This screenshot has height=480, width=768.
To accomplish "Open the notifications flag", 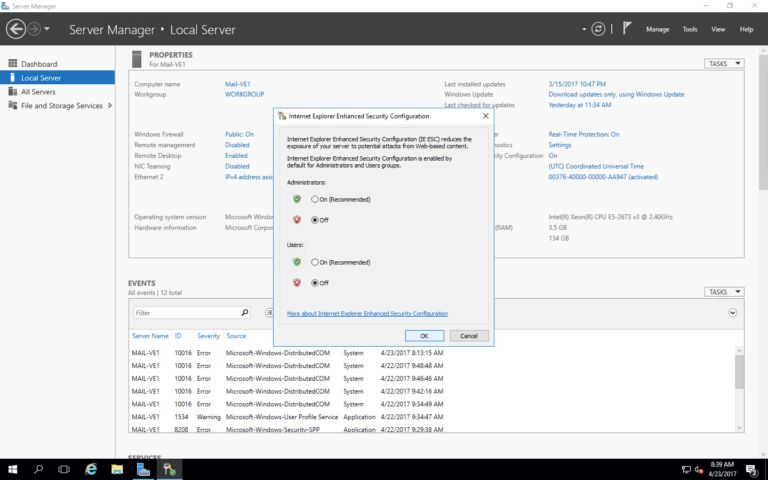I will 627,28.
